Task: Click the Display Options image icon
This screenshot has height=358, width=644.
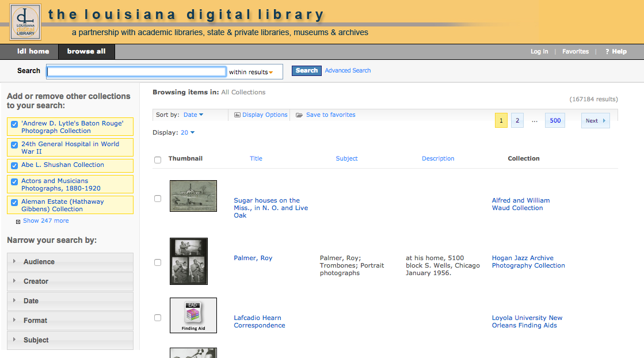Action: 237,115
